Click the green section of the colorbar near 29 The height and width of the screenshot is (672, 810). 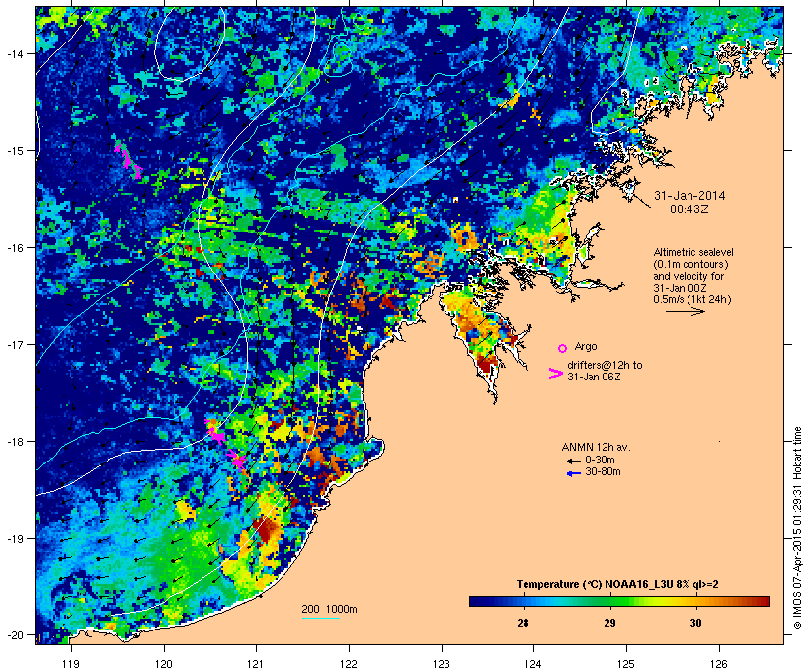coord(609,601)
